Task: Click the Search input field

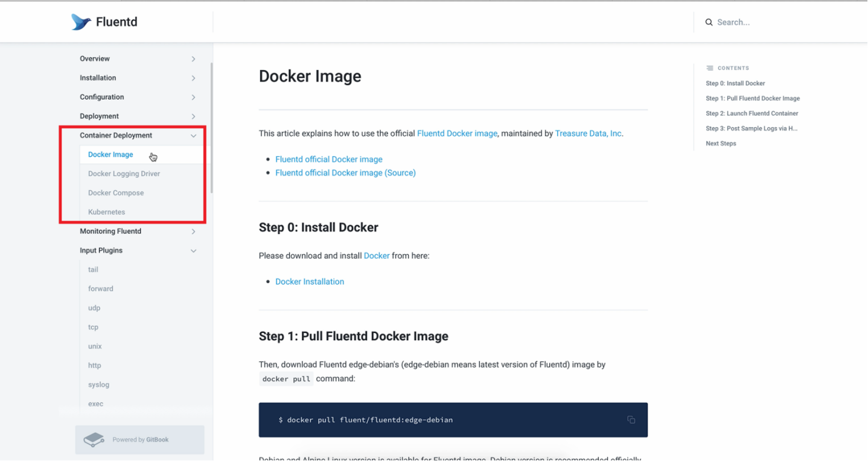Action: (x=779, y=22)
